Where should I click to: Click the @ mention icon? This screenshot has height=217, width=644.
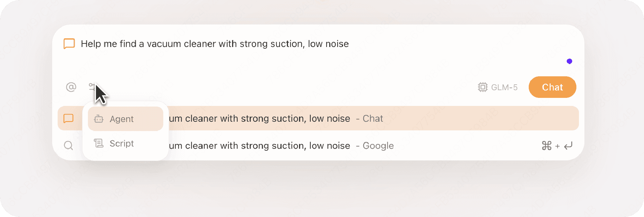coord(71,87)
